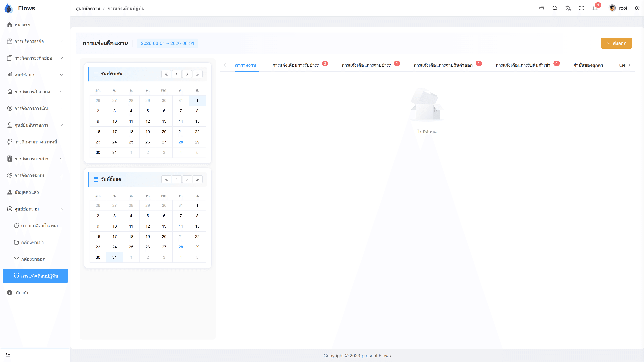Open the settings gear in header
The width and height of the screenshot is (644, 362).
coord(637,8)
